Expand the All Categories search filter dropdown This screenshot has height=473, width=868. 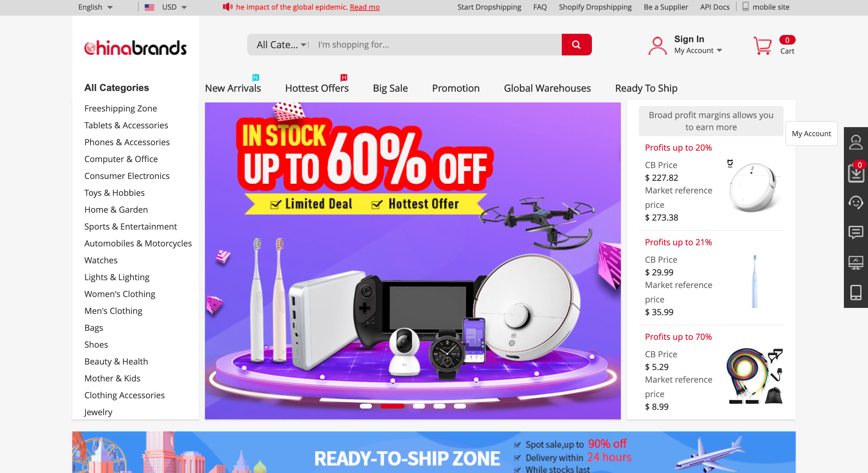click(x=281, y=45)
